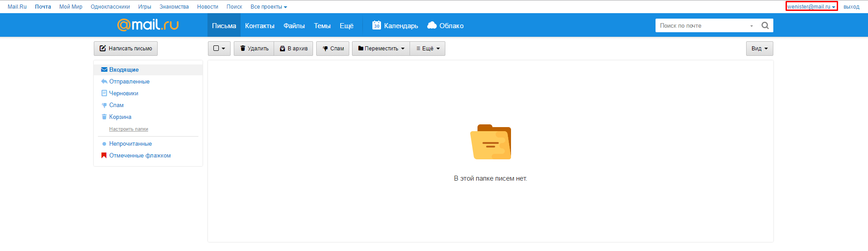Click the выход logout link

point(851,7)
